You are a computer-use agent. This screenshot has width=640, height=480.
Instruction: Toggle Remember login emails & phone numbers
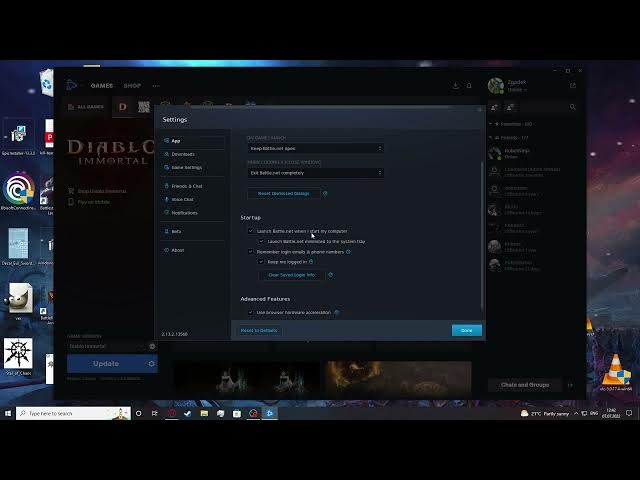tap(251, 252)
